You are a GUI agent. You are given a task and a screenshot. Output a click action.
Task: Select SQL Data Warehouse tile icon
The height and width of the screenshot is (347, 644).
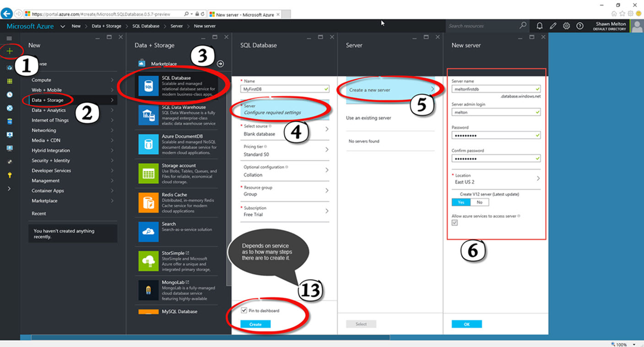coord(148,115)
